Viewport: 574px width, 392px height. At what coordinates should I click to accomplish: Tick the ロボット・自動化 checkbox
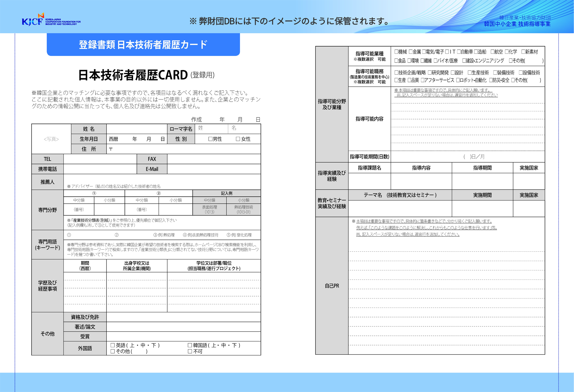458,80
